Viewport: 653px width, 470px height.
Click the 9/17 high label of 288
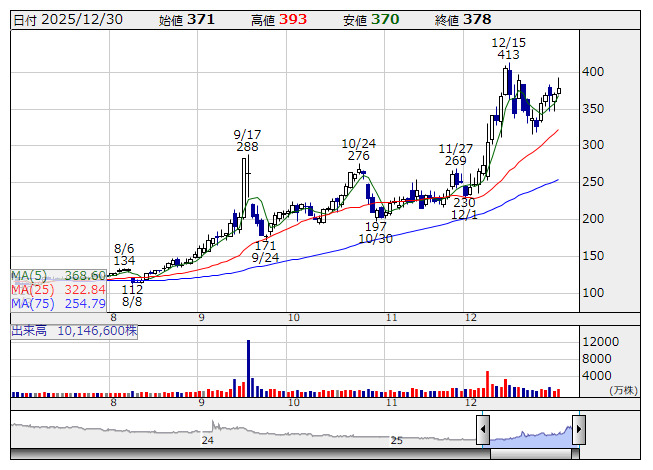pyautogui.click(x=247, y=140)
